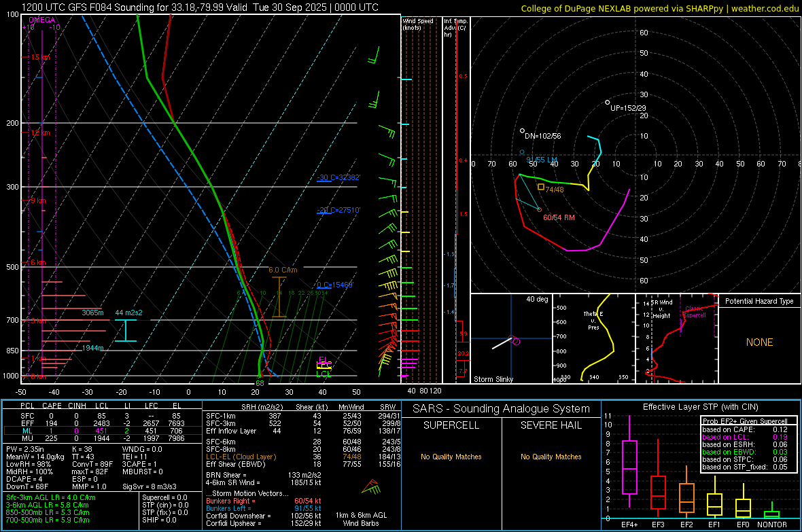Image resolution: width=802 pixels, height=532 pixels.
Task: Click the orange lapse-rate bracket under 6.0 C/km
Action: pos(279,297)
